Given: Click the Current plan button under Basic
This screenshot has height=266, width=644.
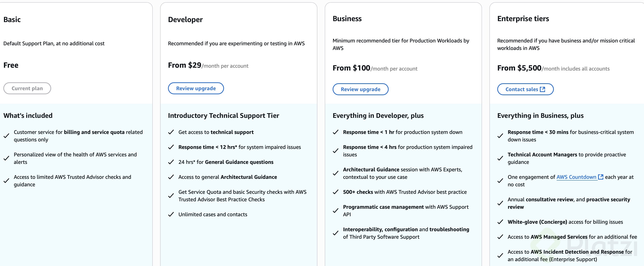Looking at the screenshot, I should coord(27,88).
